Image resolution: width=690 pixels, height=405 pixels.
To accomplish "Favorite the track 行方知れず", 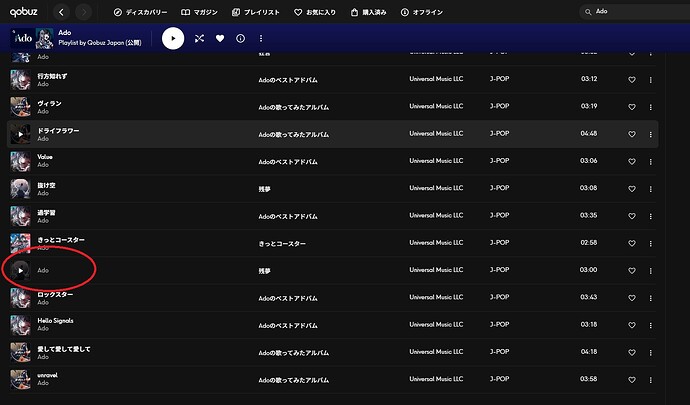I will 631,80.
